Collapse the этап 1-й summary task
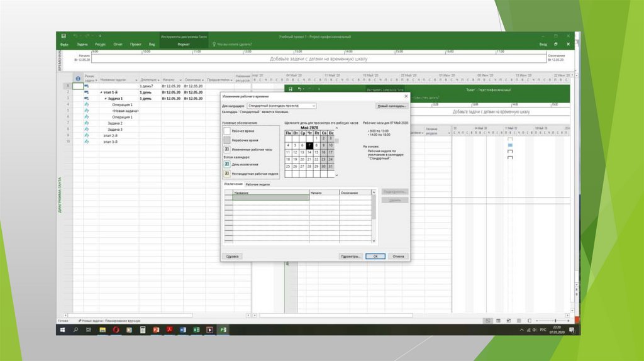The height and width of the screenshot is (361, 644). point(101,92)
